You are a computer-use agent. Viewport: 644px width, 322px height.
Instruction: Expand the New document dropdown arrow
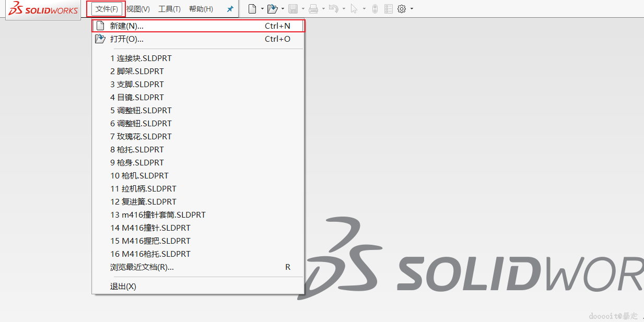point(262,9)
